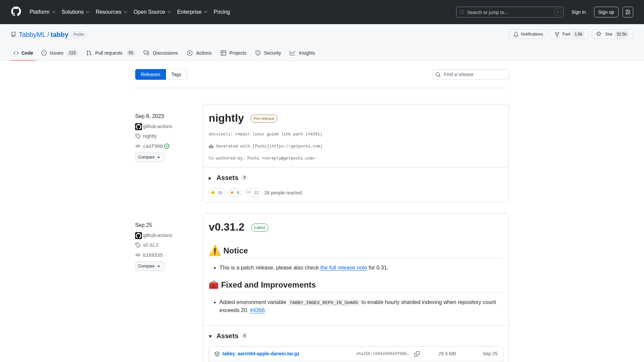
Task: Open the global navigation menu icon
Action: point(628,12)
